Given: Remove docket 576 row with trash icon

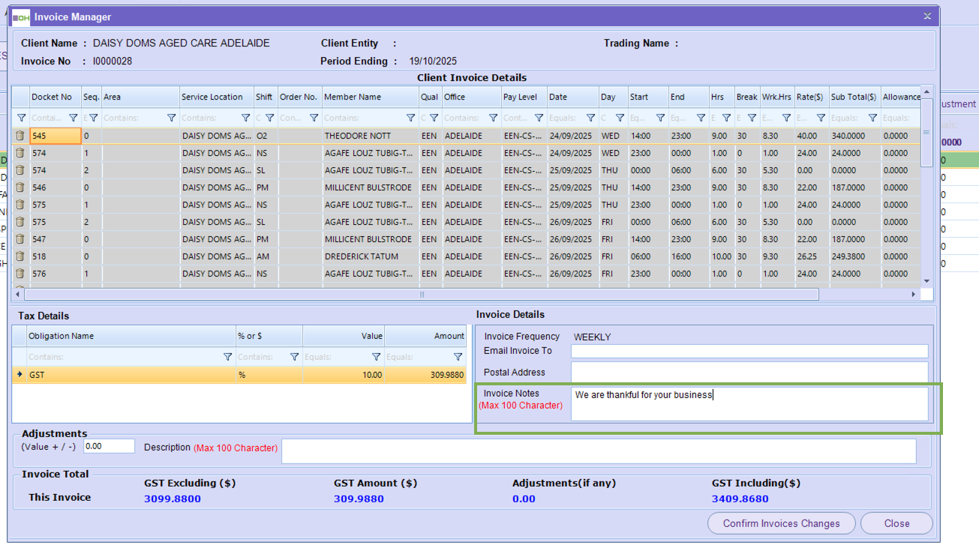Looking at the screenshot, I should [20, 274].
